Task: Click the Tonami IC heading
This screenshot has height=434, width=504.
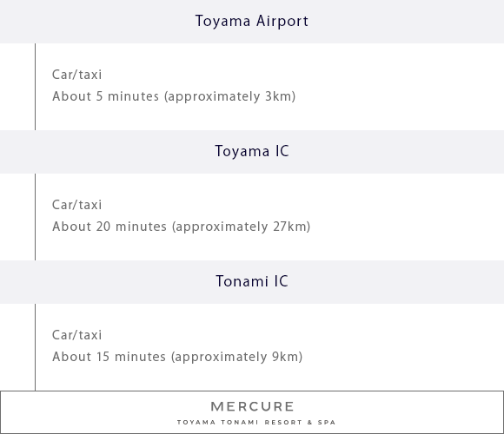Action: [252, 281]
